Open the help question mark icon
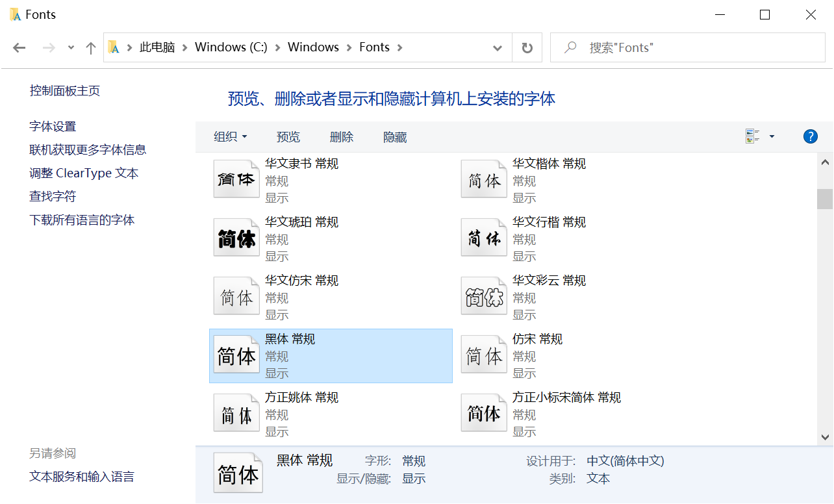Viewport: 834px width, 504px height. pos(810,136)
